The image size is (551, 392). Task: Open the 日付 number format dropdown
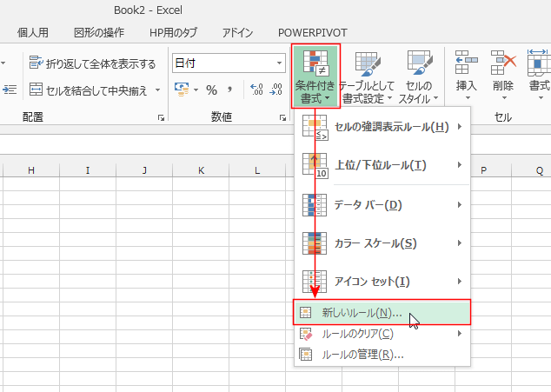(279, 63)
